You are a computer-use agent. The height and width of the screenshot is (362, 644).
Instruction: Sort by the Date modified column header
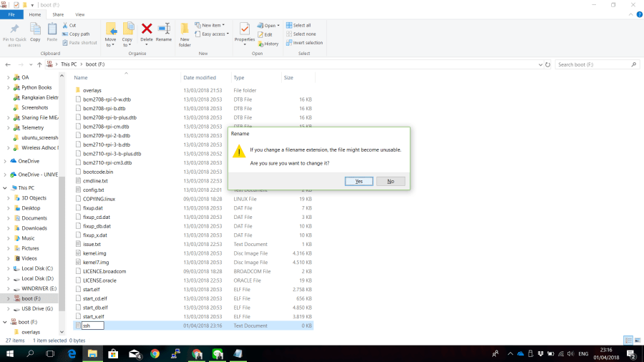point(200,77)
